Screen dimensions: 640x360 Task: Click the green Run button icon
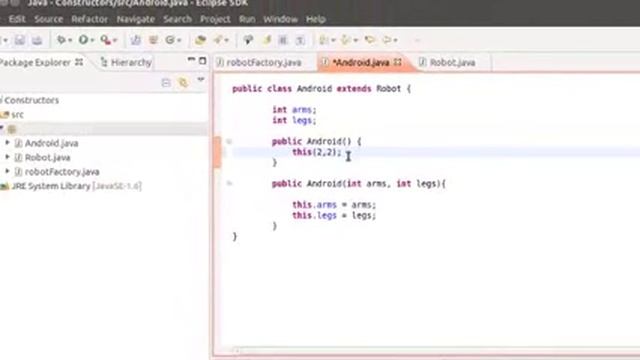click(x=83, y=40)
